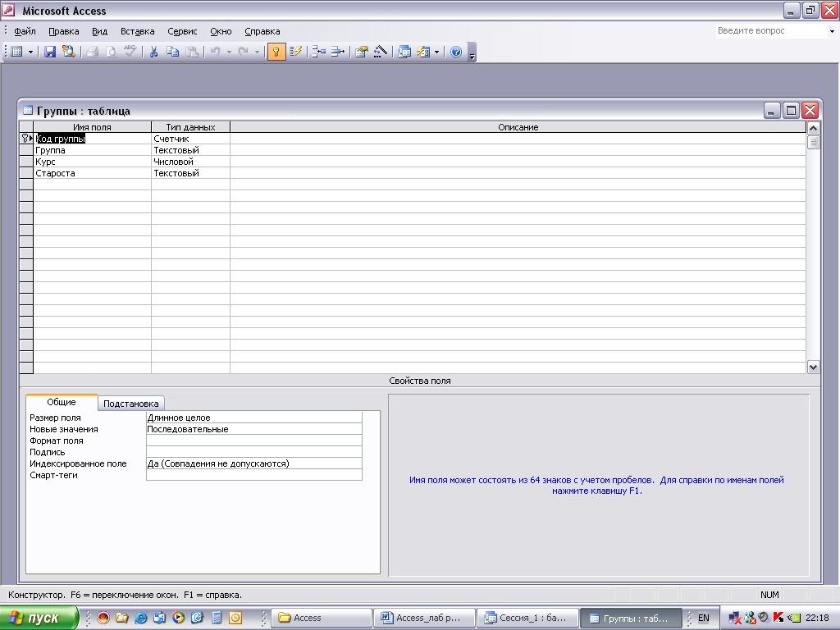Open the Indexes lightning icon

coord(295,52)
